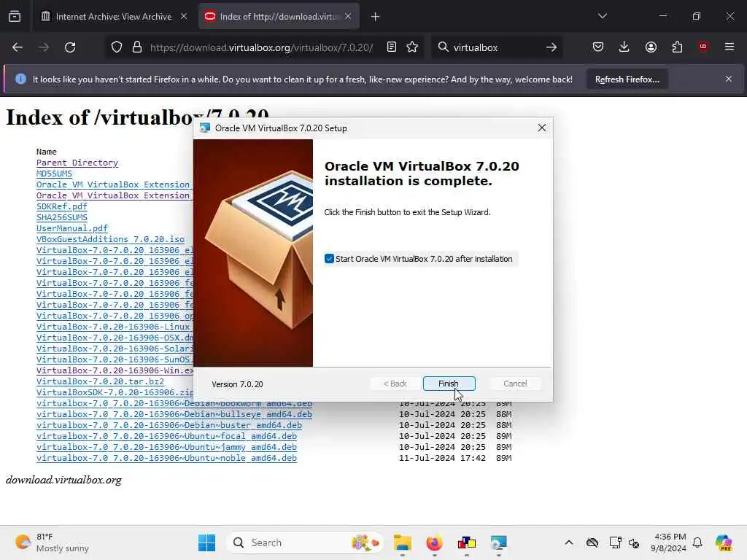
Task: Open Firefox hamburger application menu
Action: tap(729, 47)
